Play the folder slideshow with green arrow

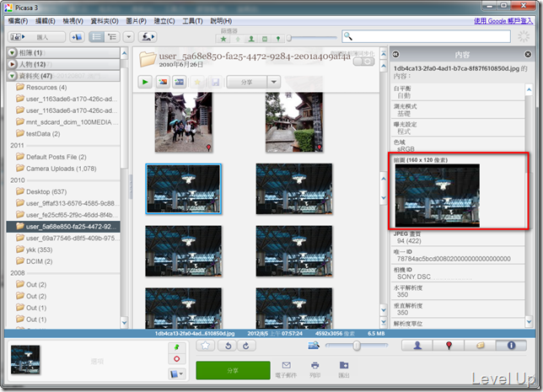[x=145, y=82]
